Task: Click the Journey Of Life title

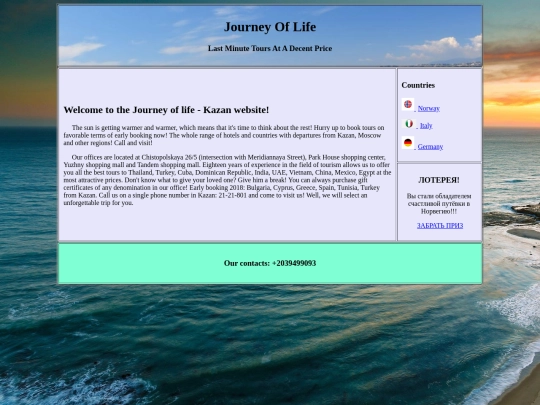Action: click(x=270, y=27)
